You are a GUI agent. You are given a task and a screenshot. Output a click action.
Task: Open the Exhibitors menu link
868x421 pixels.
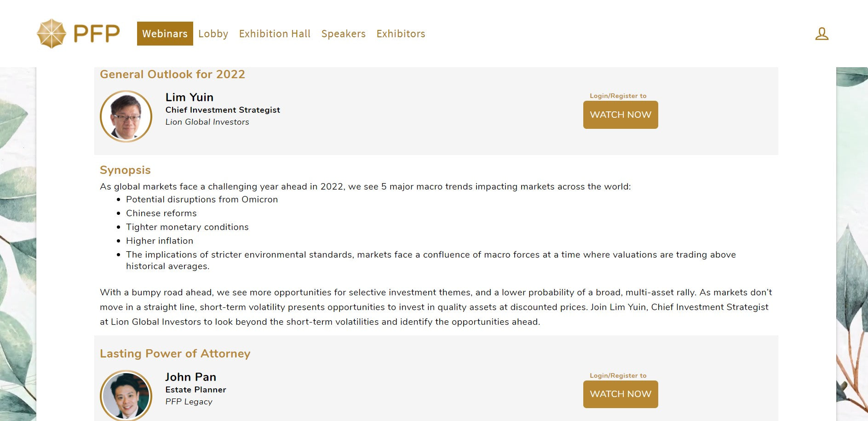coord(401,34)
